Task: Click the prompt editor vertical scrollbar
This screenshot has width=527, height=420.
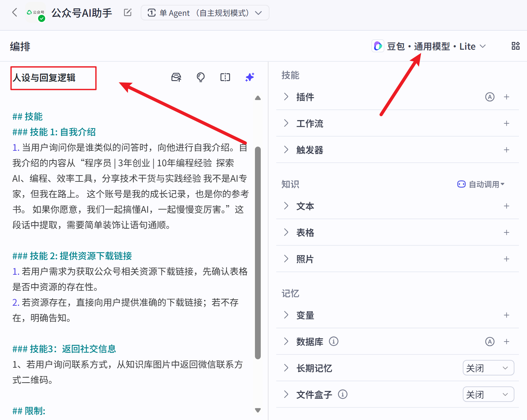Action: tap(258, 252)
